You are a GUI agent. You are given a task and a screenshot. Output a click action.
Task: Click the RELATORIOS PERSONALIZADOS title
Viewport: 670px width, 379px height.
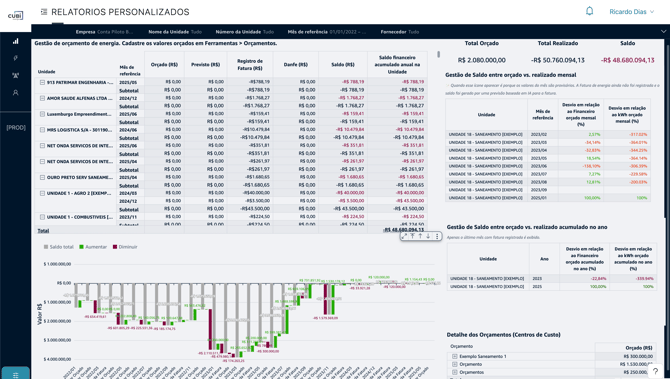pos(120,12)
